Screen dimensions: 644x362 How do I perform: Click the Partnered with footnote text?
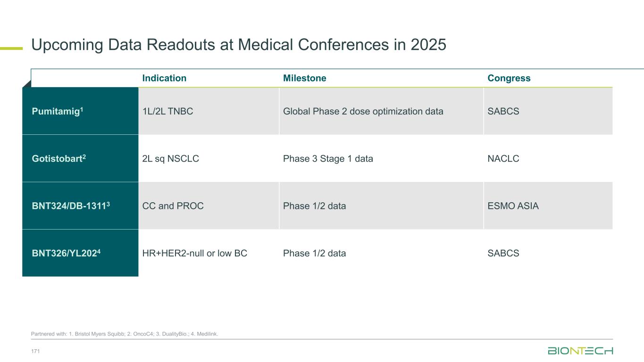coord(125,334)
